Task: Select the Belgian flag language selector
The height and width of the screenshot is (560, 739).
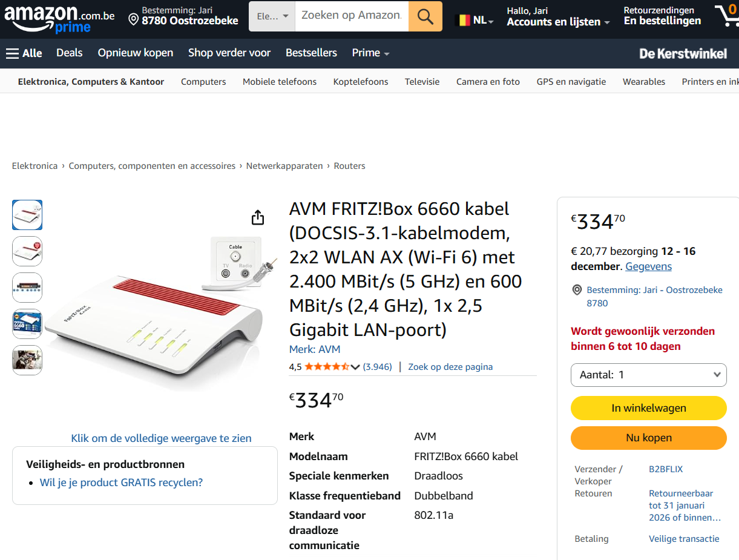Action: pos(473,20)
